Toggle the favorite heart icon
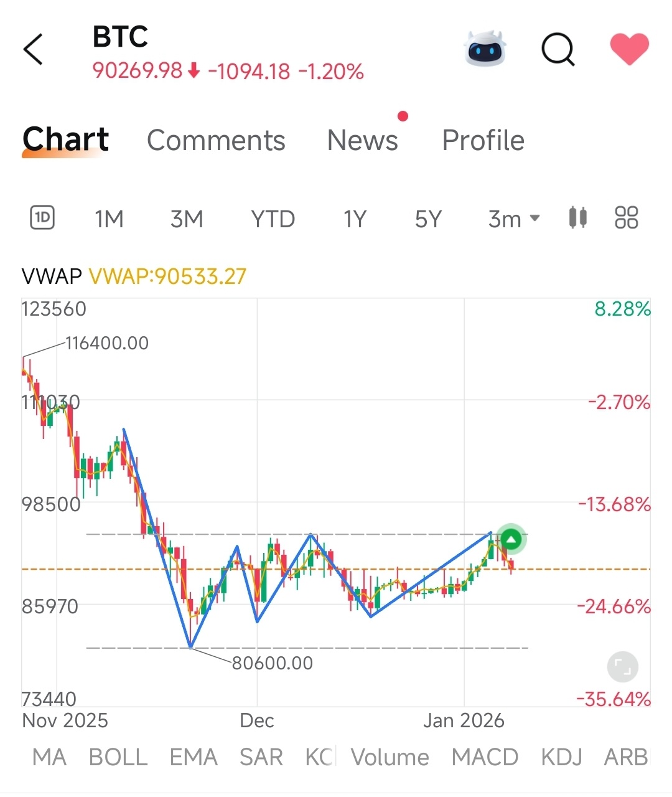 pyautogui.click(x=629, y=49)
